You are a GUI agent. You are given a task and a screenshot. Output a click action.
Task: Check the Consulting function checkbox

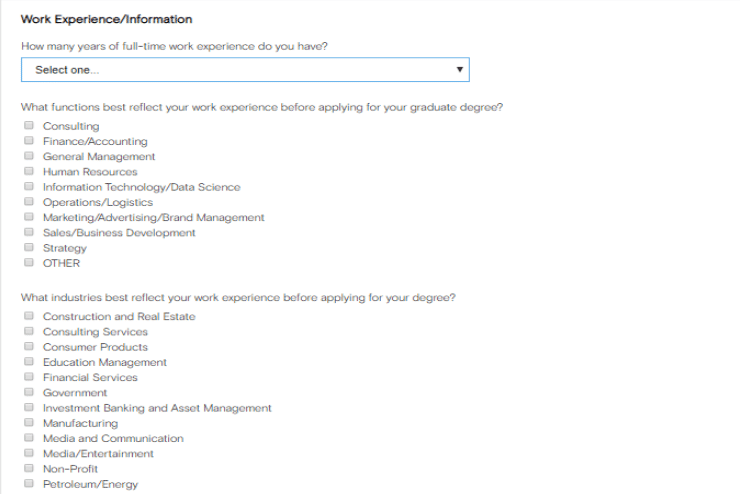point(30,126)
